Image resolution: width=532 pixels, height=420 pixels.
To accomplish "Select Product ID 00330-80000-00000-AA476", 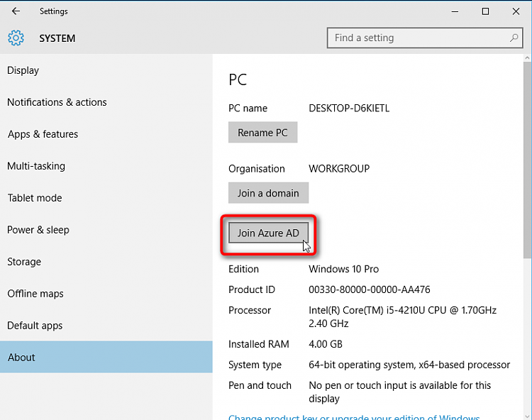I will (370, 289).
